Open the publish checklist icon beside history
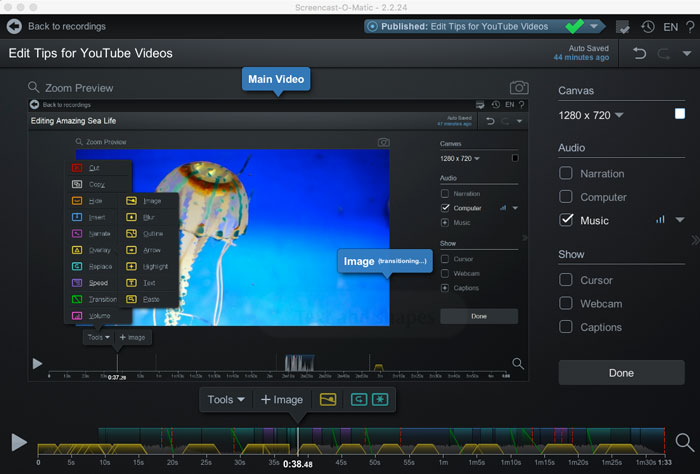This screenshot has width=700, height=474. (622, 27)
